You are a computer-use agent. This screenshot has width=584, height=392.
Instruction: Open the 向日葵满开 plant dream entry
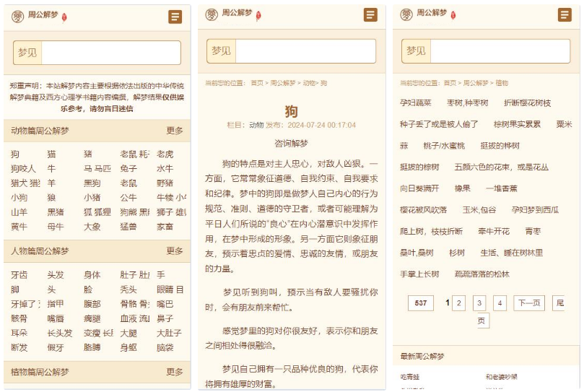[x=419, y=188]
